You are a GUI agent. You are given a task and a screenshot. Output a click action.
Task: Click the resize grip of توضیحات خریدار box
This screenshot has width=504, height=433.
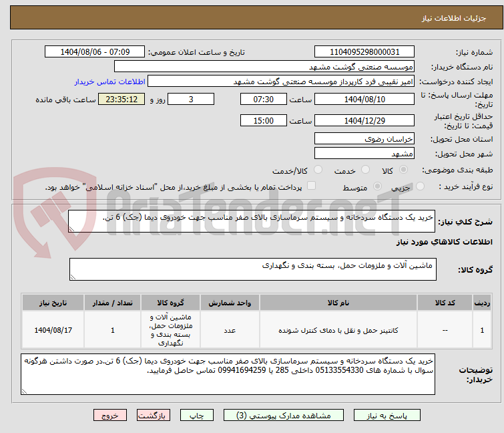point(24,392)
